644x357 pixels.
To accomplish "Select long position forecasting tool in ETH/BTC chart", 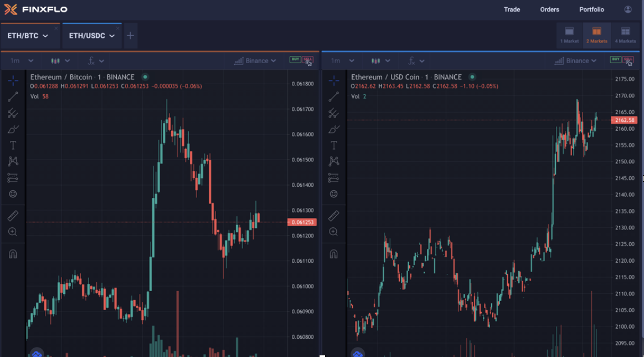I will 13,178.
